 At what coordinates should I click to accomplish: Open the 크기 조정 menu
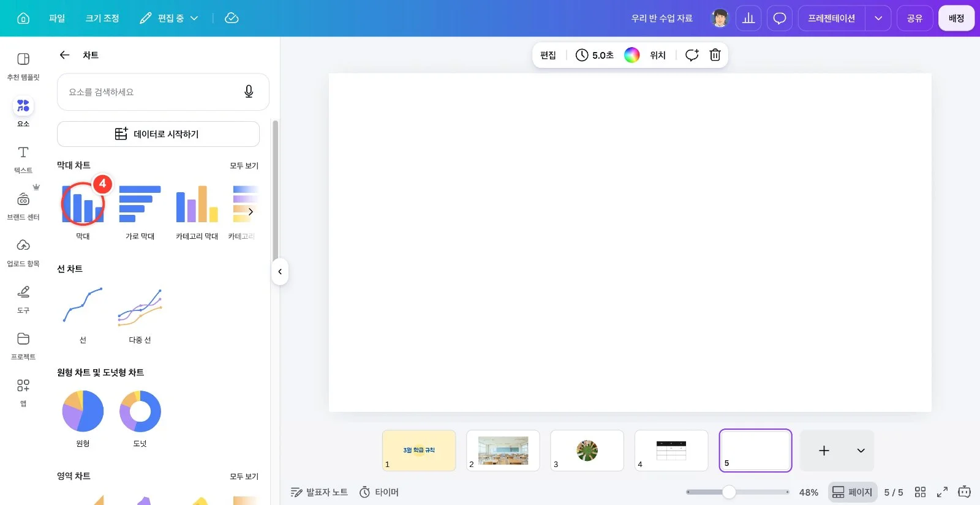coord(102,18)
